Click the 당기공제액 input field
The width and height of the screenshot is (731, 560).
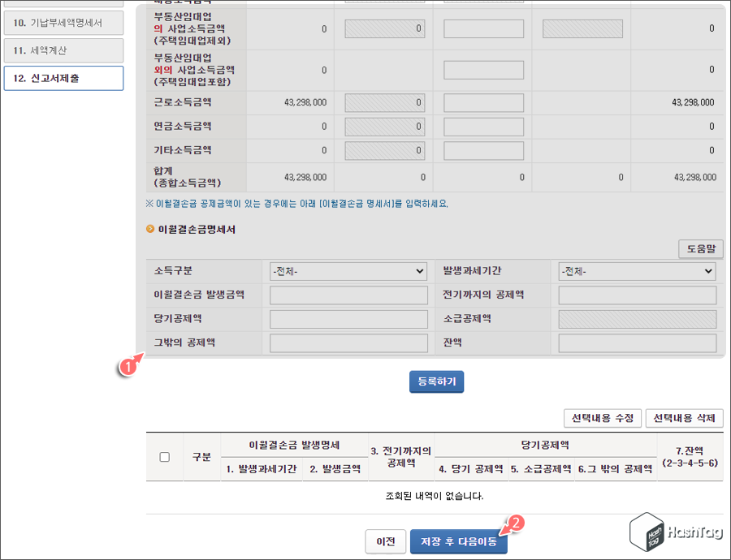point(348,319)
